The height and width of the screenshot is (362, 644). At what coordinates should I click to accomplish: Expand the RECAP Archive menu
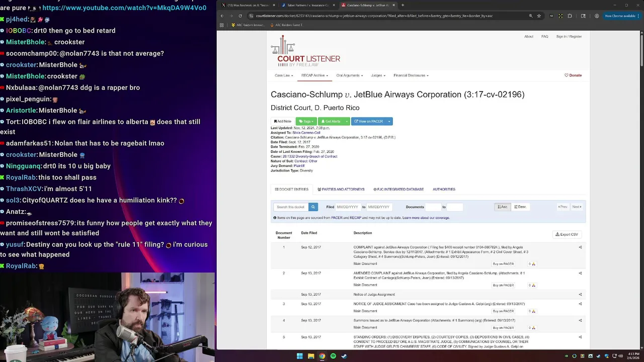click(314, 75)
